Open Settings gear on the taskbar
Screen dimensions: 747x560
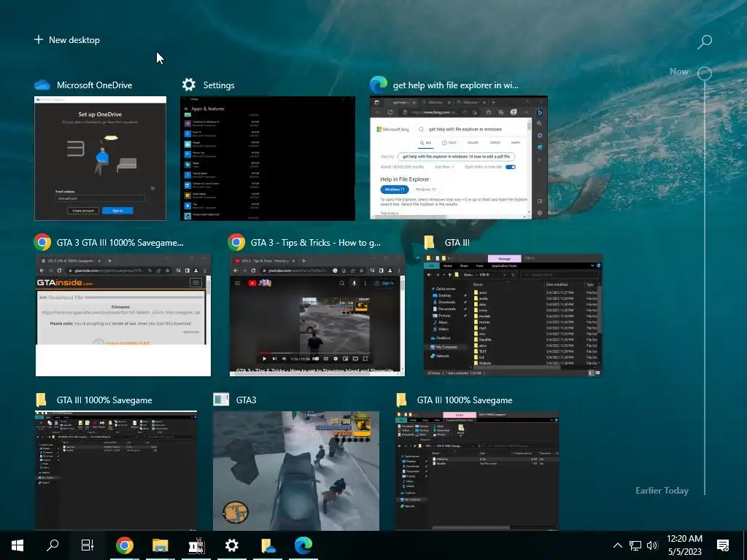[231, 545]
